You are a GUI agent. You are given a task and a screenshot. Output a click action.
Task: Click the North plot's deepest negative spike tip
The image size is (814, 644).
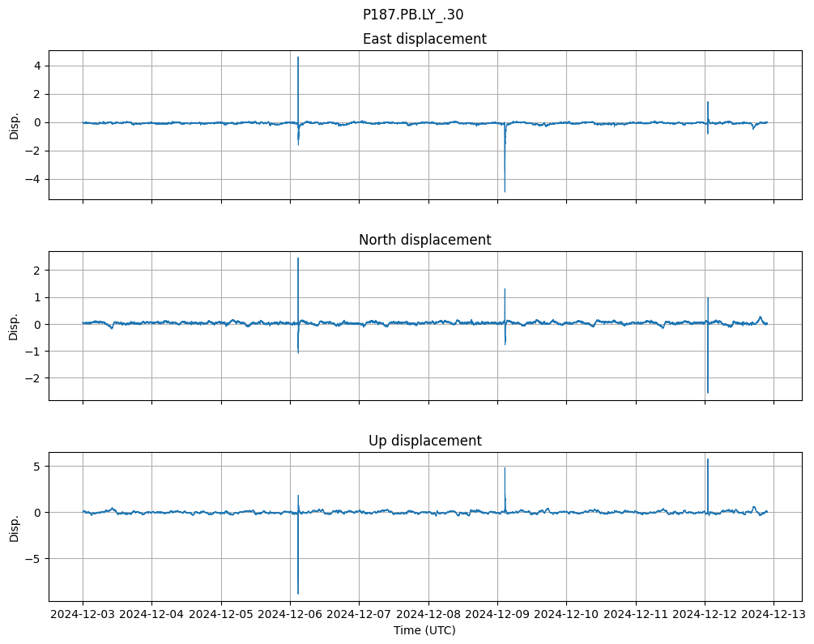pyautogui.click(x=708, y=393)
